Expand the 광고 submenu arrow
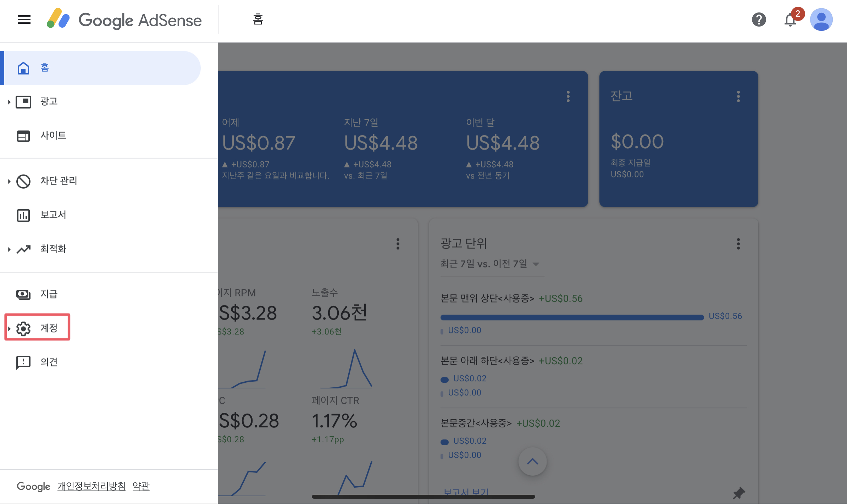 [9, 102]
